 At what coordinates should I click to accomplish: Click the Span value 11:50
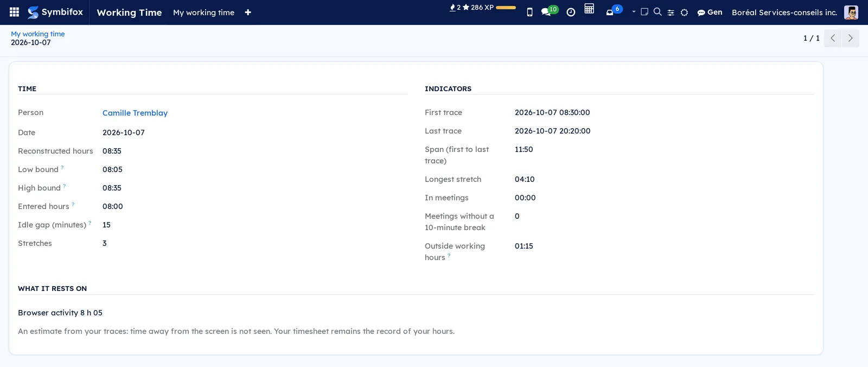coord(524,149)
